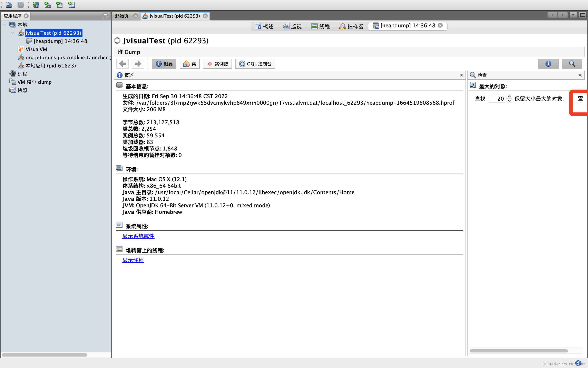Toggle the 类 view button
This screenshot has width=588, height=368.
click(x=189, y=64)
